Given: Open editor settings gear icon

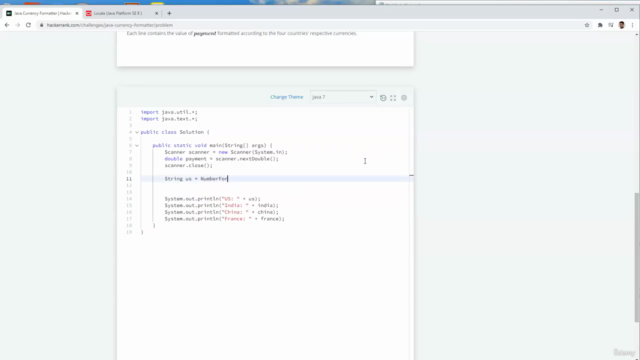Looking at the screenshot, I should coord(404,98).
